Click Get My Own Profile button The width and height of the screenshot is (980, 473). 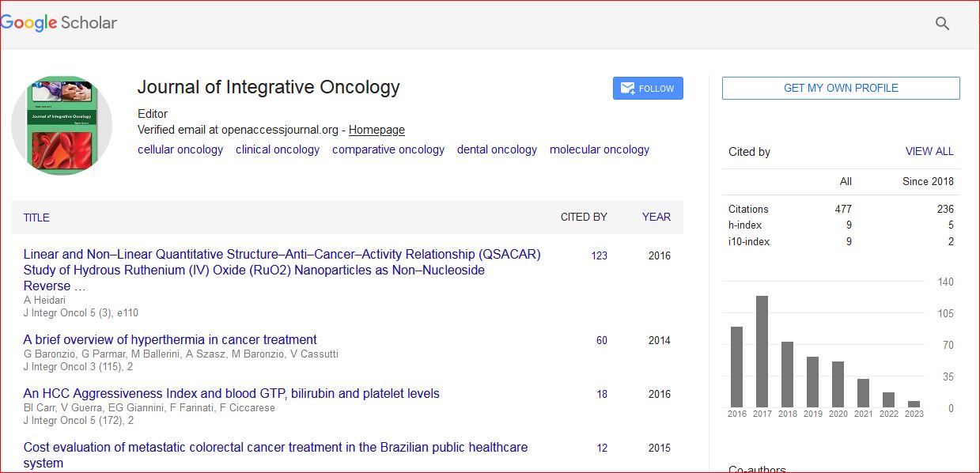[841, 88]
